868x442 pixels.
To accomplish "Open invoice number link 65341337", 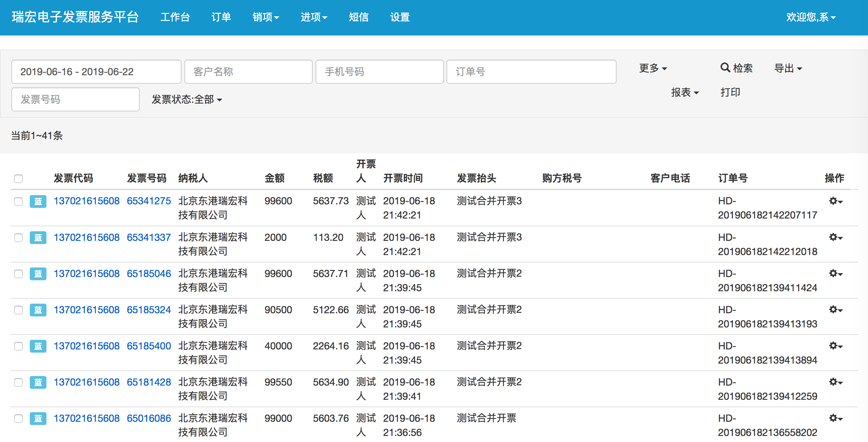I will click(149, 237).
